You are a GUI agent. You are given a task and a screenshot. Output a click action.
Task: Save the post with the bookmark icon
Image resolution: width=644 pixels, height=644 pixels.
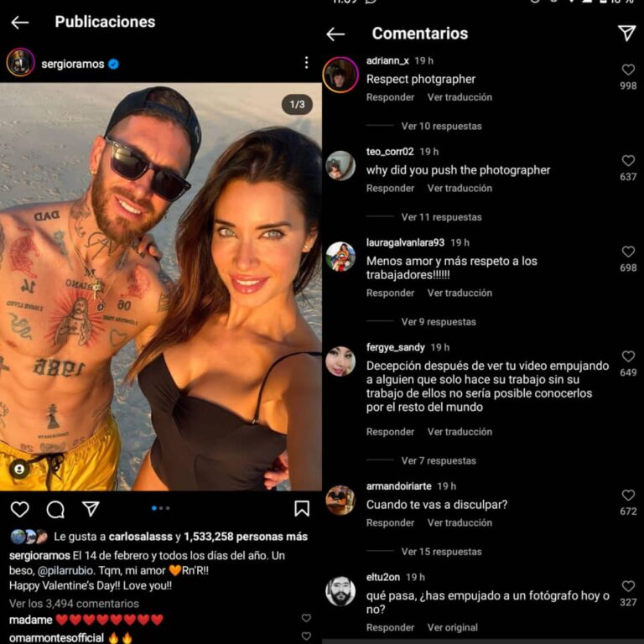pyautogui.click(x=302, y=508)
